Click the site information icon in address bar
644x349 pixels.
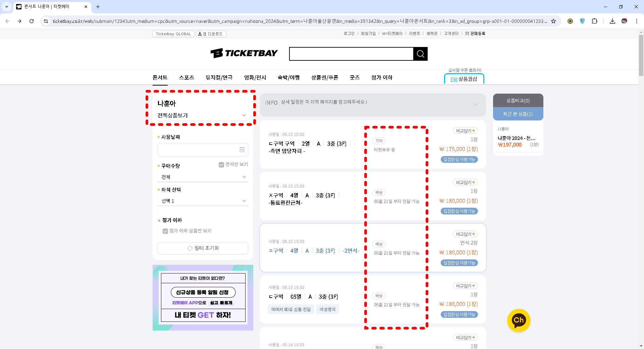(x=46, y=21)
